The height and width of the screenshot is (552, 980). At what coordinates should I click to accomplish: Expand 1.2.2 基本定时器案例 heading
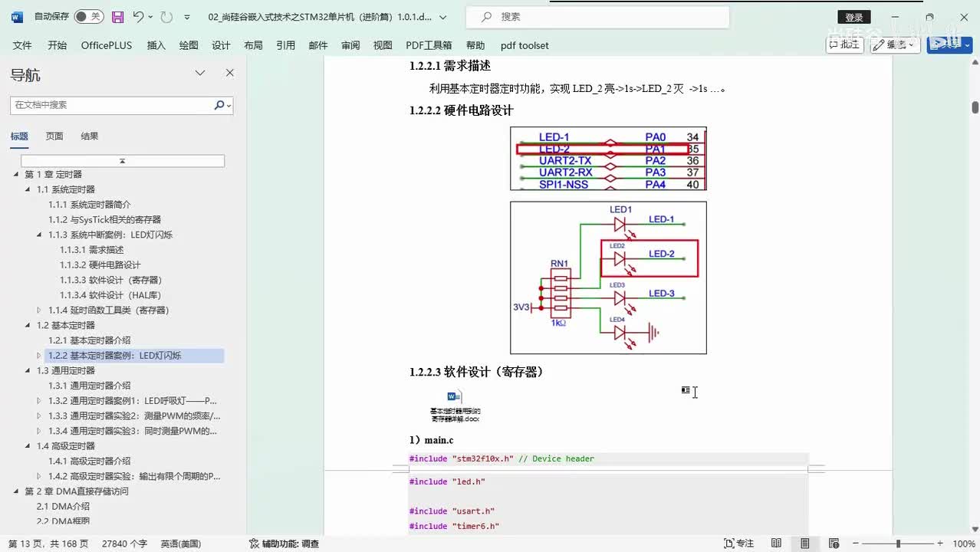[x=39, y=356]
